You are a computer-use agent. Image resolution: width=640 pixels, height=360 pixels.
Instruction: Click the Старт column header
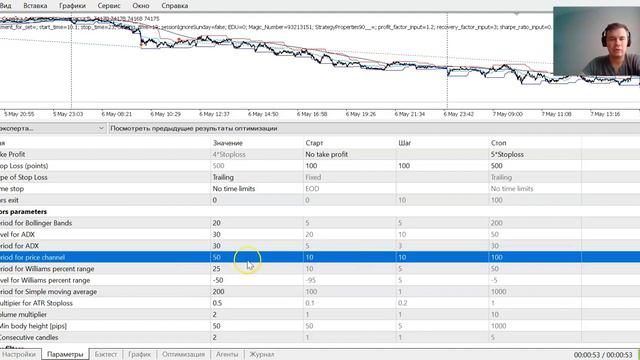pos(314,143)
